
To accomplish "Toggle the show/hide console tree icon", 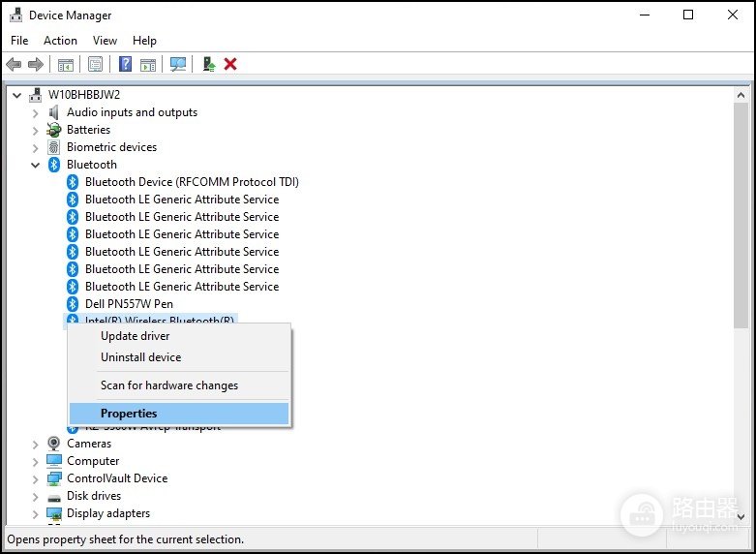I will coord(66,64).
